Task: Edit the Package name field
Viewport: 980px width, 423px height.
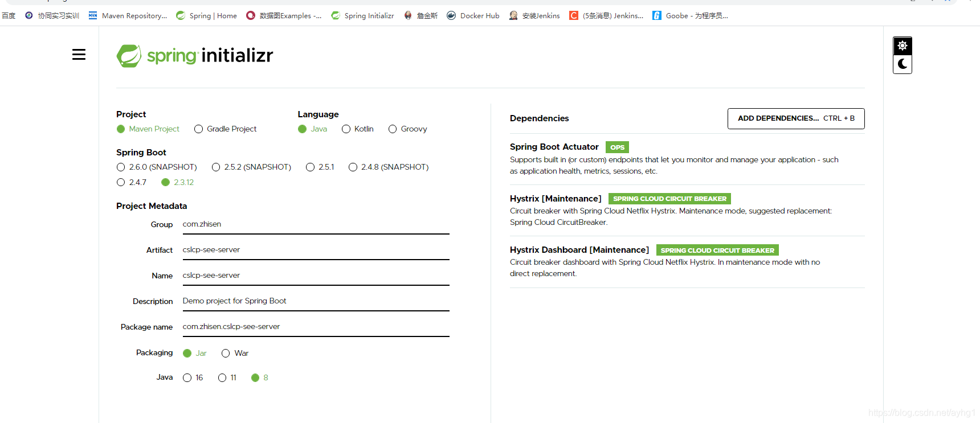Action: click(316, 327)
